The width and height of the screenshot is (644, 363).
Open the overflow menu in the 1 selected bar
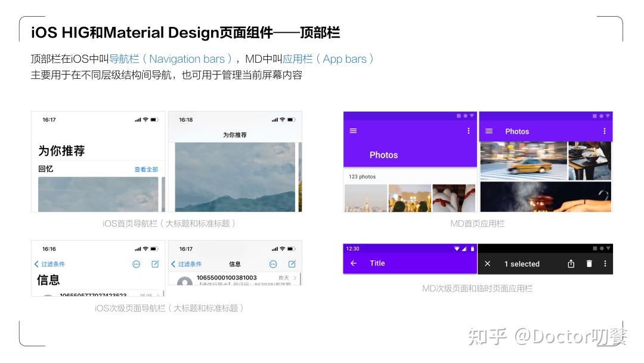605,263
